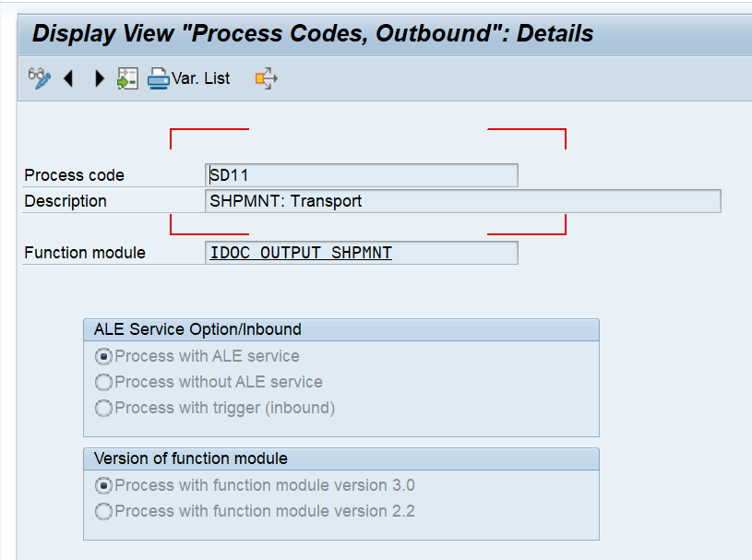Go to previous entry with left arrow
This screenshot has height=560, width=752.
[x=68, y=78]
